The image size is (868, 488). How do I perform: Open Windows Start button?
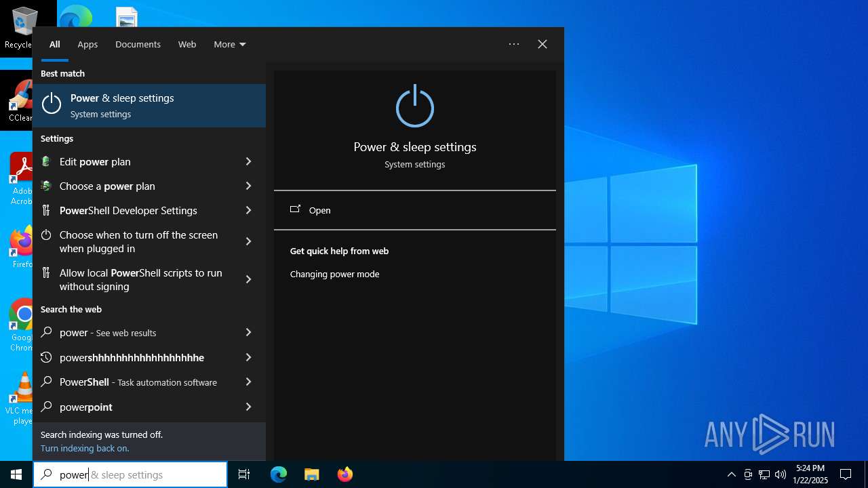pos(16,474)
